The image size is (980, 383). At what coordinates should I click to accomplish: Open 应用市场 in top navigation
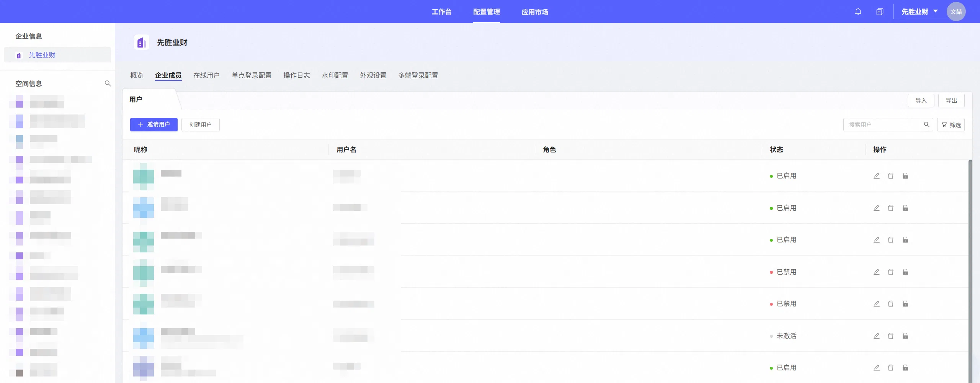click(x=535, y=12)
